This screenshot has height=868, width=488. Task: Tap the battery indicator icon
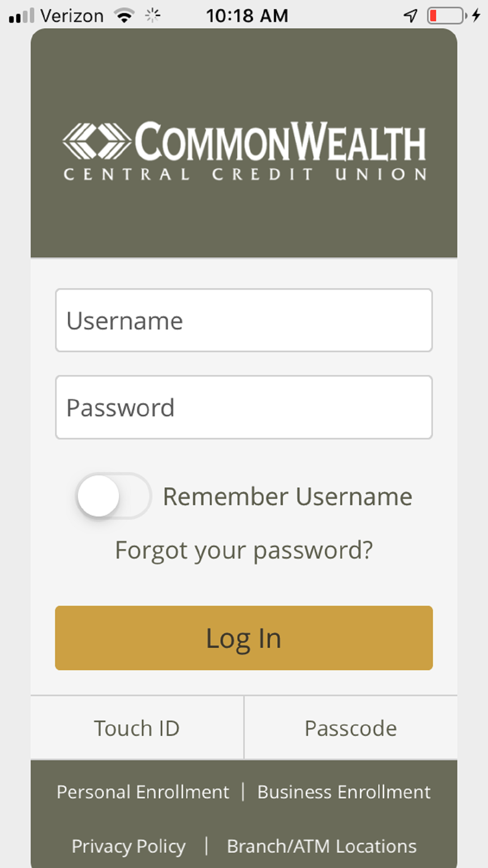click(446, 16)
